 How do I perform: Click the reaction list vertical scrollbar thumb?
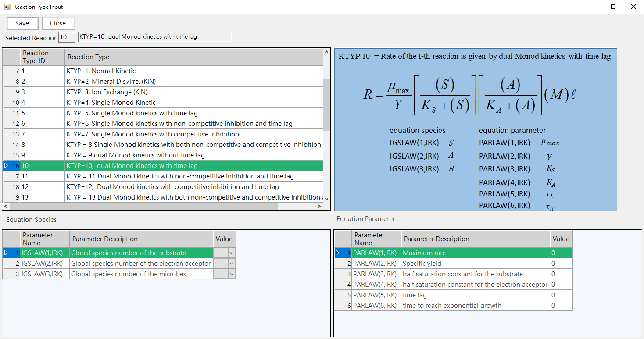pyautogui.click(x=326, y=105)
